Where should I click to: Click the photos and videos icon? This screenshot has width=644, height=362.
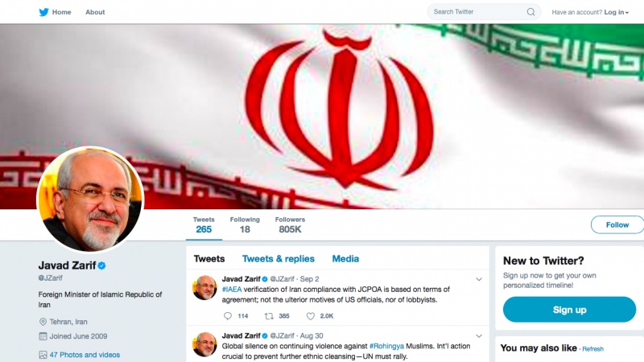[x=43, y=355]
